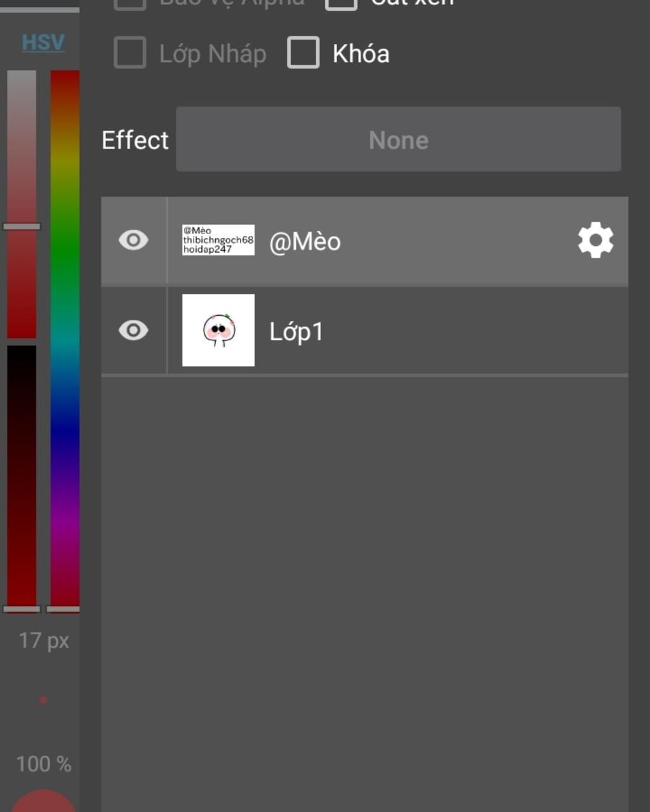Enable the Khóa checkbox
This screenshot has width=650, height=812.
[x=303, y=53]
